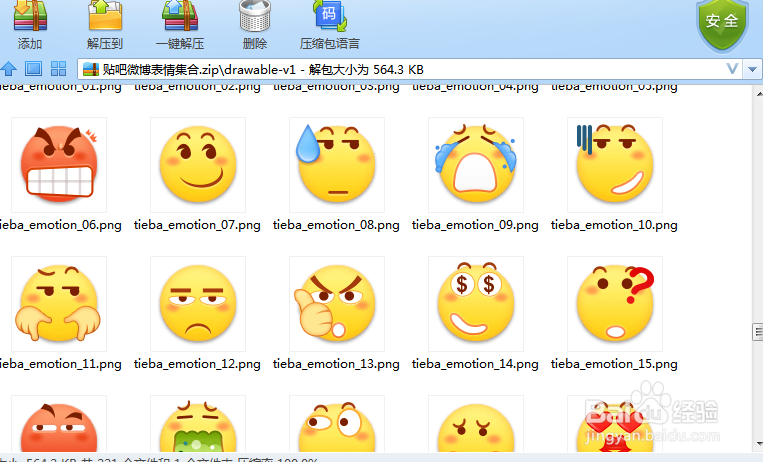This screenshot has width=763, height=462.
Task: Click the file name tieba_emotion_08.png
Action: pos(336,225)
